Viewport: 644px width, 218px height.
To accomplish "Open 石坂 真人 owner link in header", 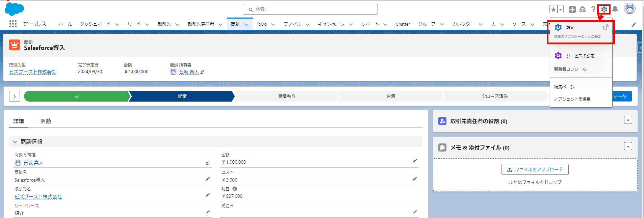I will (x=189, y=72).
